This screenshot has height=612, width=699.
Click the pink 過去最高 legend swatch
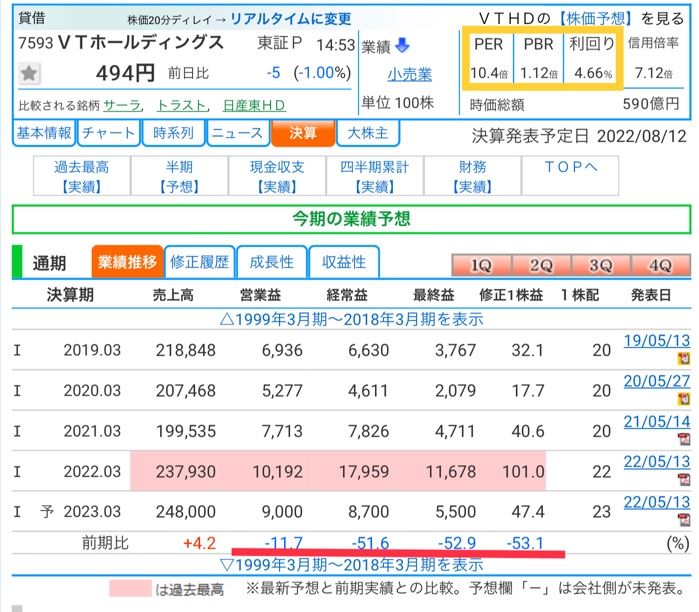tap(130, 588)
